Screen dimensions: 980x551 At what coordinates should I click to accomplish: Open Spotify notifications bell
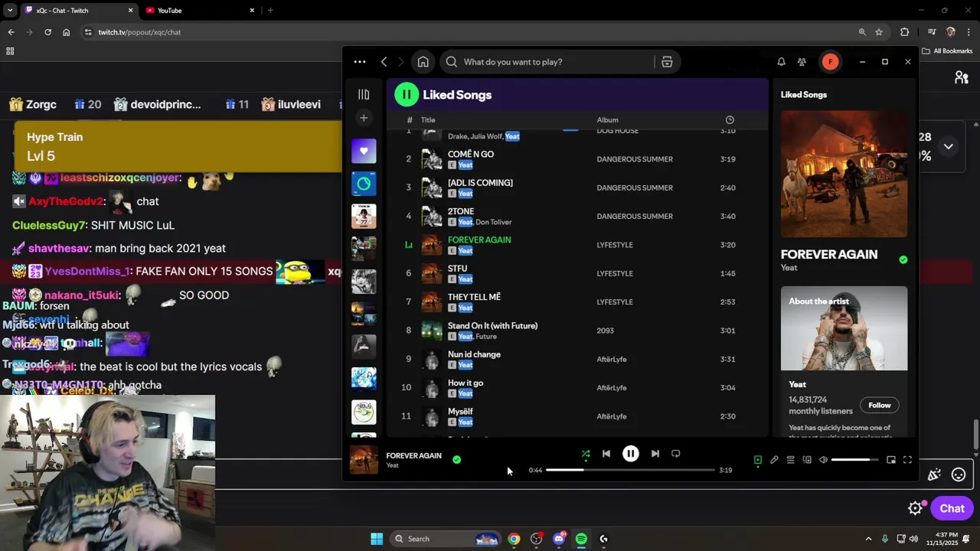pyautogui.click(x=781, y=62)
